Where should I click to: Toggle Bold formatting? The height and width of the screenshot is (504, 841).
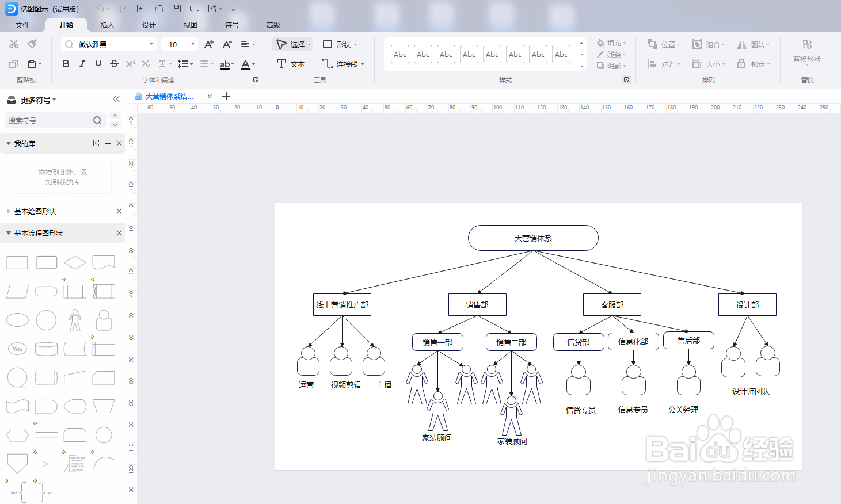(x=66, y=64)
